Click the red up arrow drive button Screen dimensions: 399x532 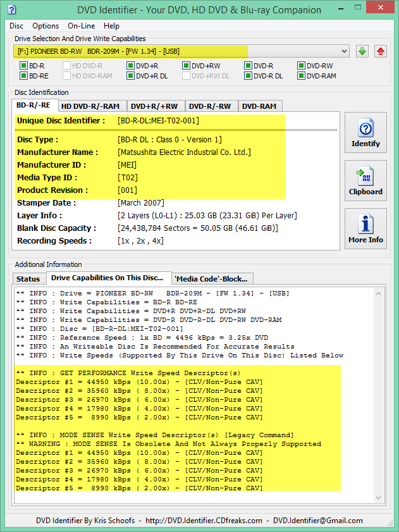[381, 52]
